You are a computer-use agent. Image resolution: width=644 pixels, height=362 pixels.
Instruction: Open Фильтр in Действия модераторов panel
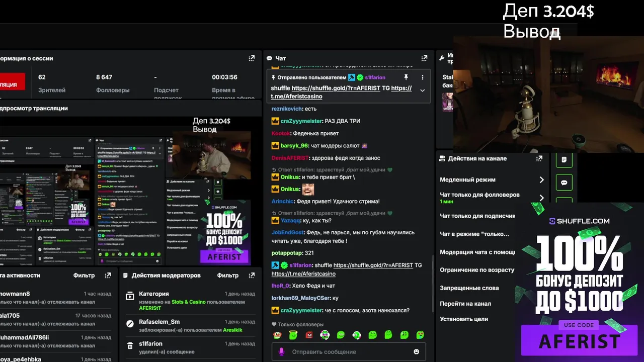228,276
